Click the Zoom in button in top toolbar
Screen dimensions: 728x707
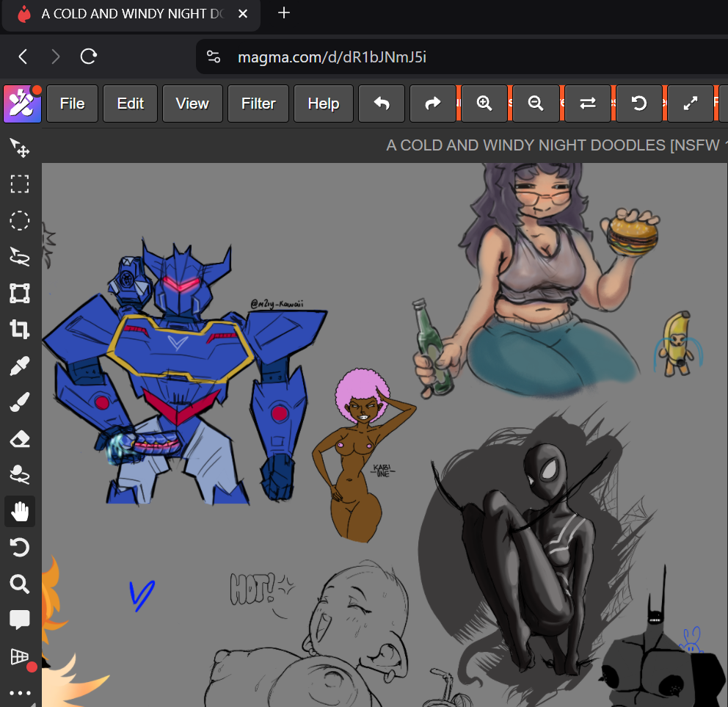[484, 104]
